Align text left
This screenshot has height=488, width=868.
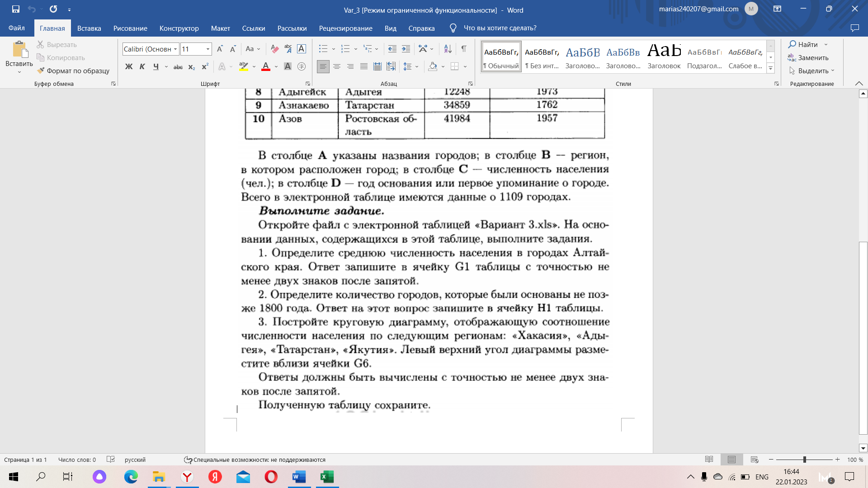tap(323, 67)
